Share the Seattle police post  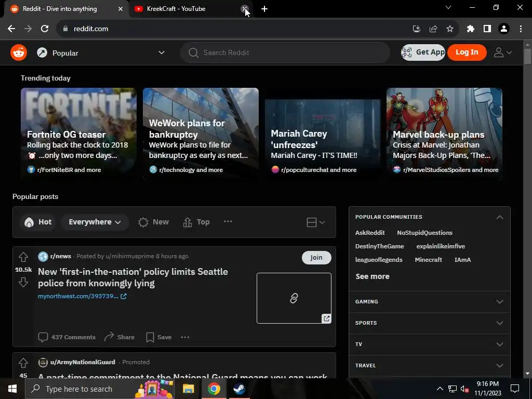point(119,337)
